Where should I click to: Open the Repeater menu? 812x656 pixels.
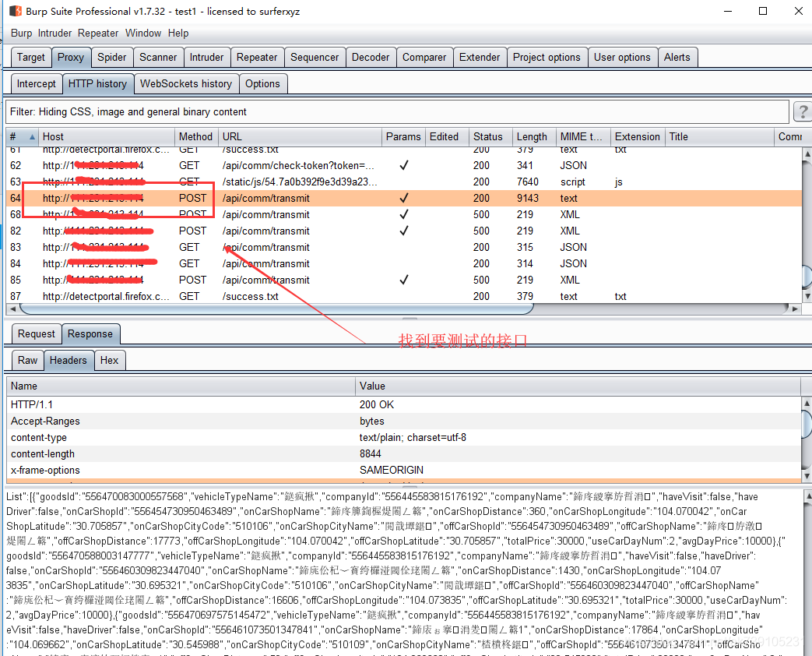pos(98,34)
